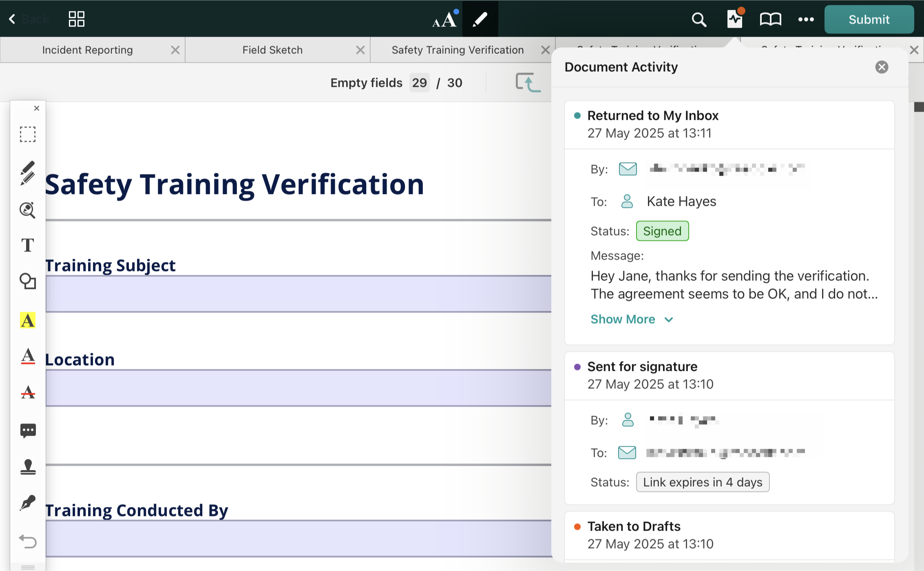924x571 pixels.
Task: Select the Text tool
Action: tap(28, 245)
